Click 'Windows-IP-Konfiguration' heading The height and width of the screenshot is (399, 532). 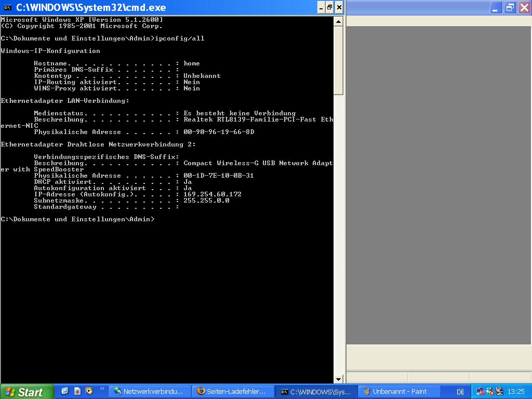coord(50,51)
